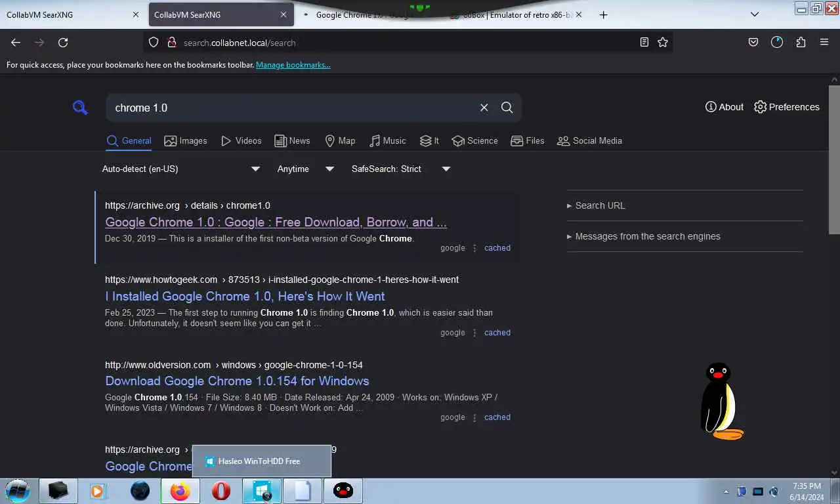
Task: Open the dark globe taskbar icon
Action: (x=140, y=491)
